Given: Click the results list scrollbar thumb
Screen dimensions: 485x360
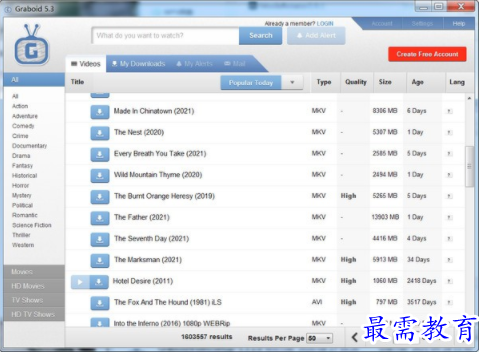Looking at the screenshot, I should (469, 166).
